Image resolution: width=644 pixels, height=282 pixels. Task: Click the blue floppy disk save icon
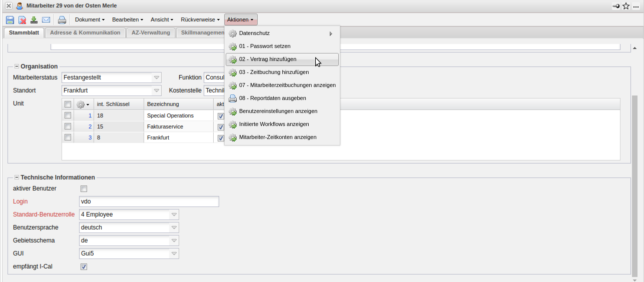click(10, 20)
